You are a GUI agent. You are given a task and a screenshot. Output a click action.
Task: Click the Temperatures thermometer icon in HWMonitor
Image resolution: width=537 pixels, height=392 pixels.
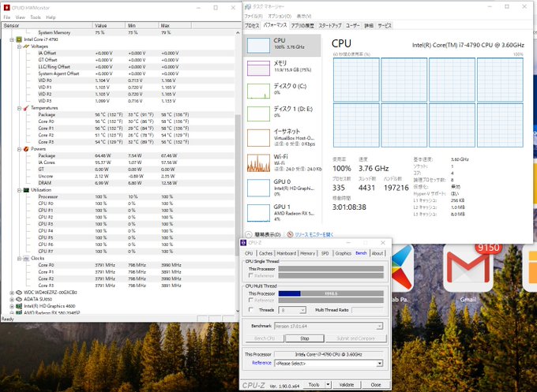click(26, 108)
